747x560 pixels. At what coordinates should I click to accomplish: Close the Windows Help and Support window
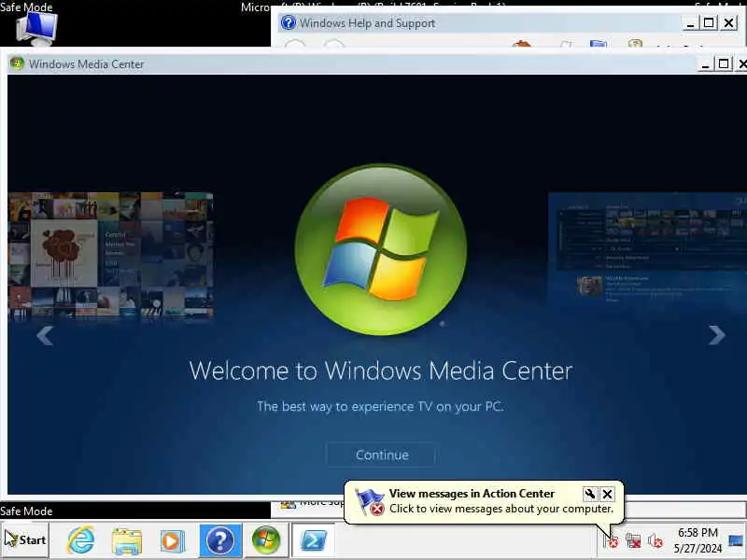(729, 22)
